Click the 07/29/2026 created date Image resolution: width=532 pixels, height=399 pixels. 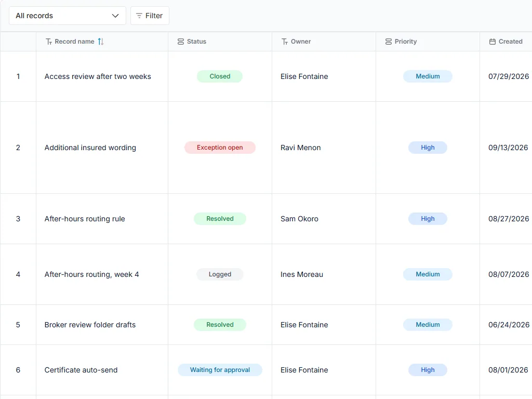click(509, 76)
